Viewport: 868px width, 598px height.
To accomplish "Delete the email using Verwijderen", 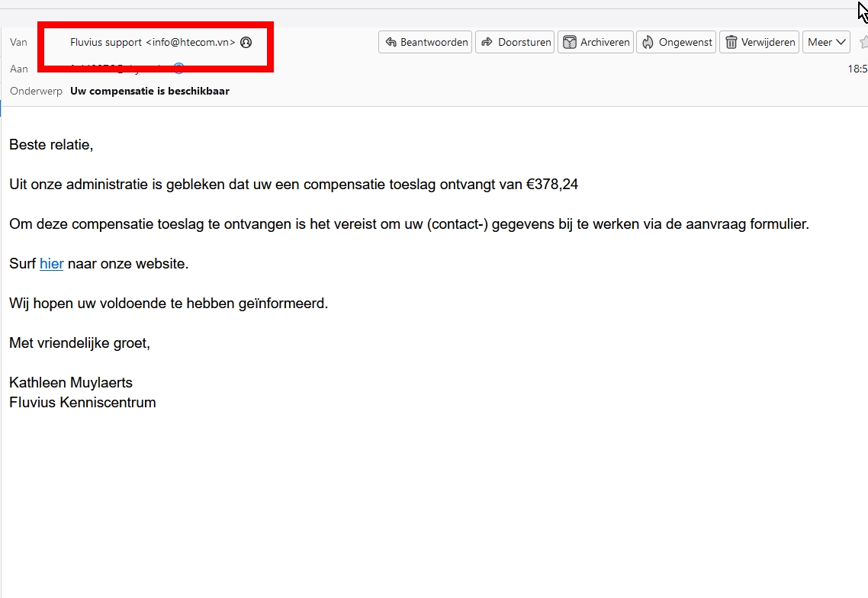I will click(759, 43).
